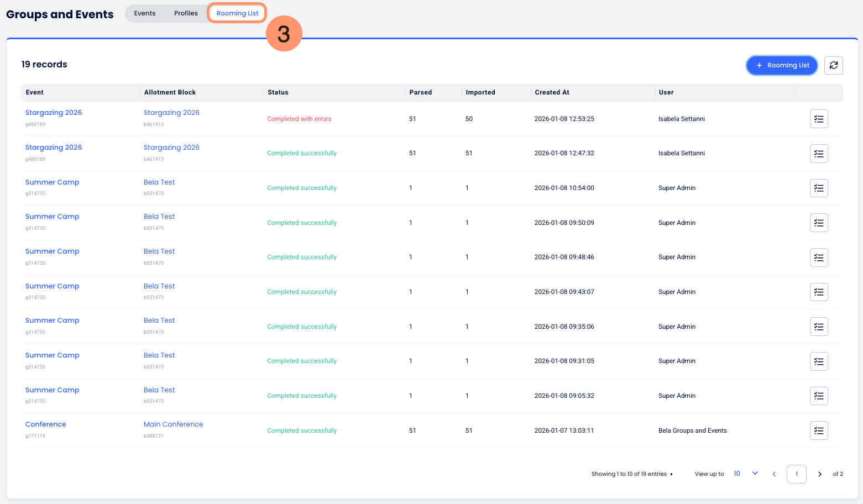Screen dimensions: 863x504
Task: Open the Main Conference allotment block link
Action: tap(173, 424)
